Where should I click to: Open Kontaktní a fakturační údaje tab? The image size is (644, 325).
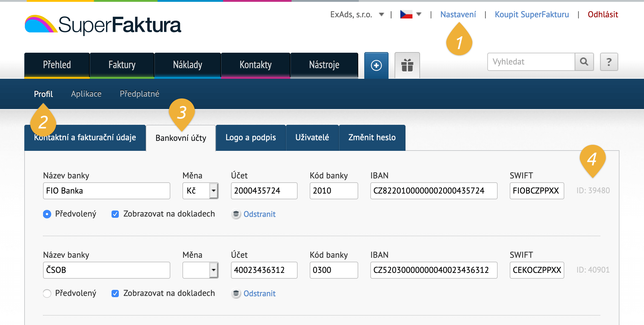click(85, 138)
